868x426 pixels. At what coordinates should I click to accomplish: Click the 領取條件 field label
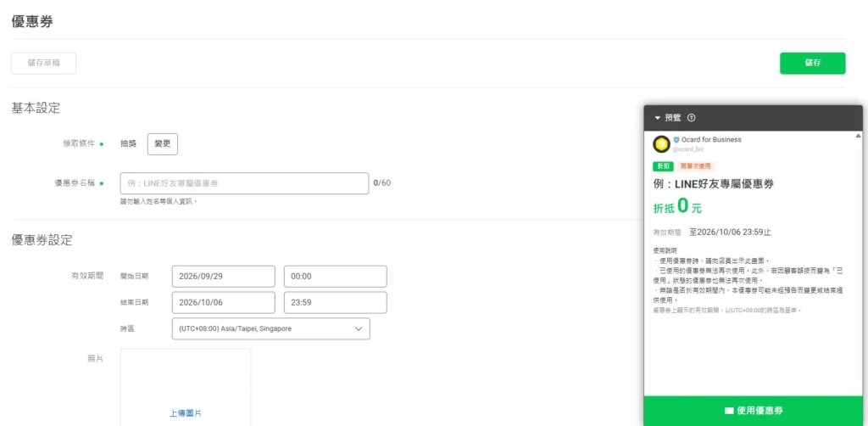79,144
